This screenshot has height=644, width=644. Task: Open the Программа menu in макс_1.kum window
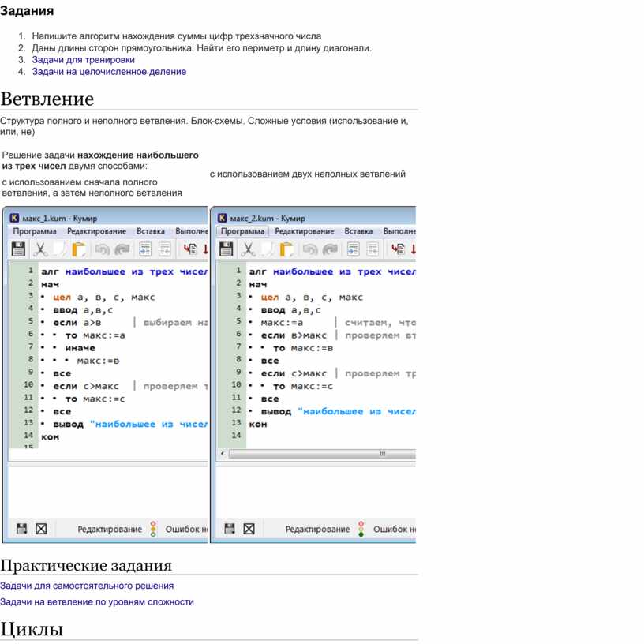[34, 231]
